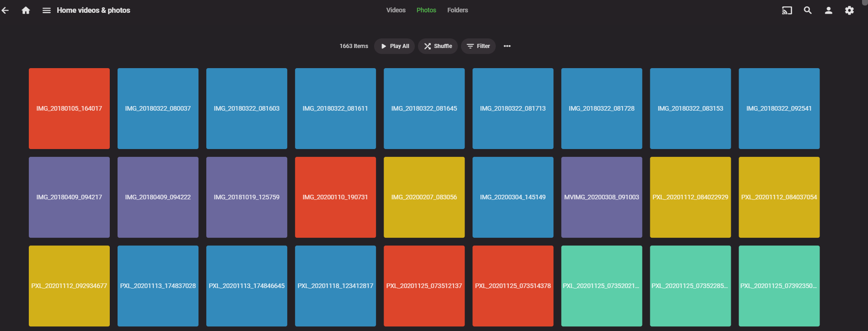Open the hamburger navigation menu

(x=46, y=10)
